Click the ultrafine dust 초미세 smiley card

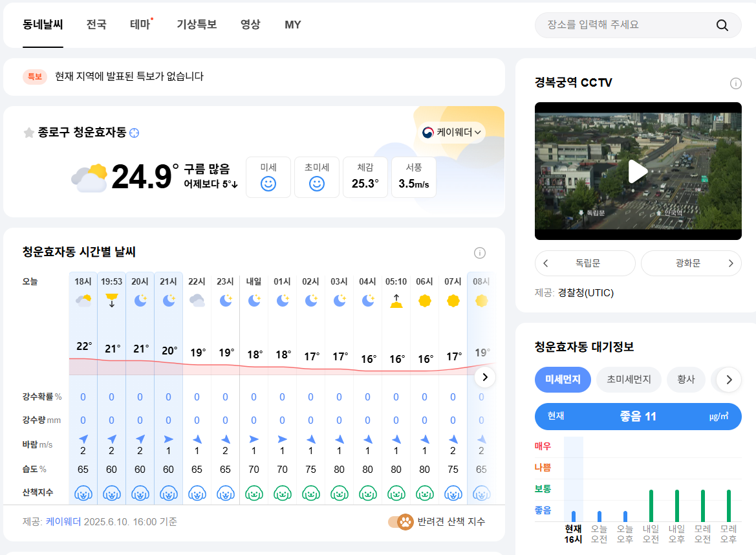[x=317, y=177]
